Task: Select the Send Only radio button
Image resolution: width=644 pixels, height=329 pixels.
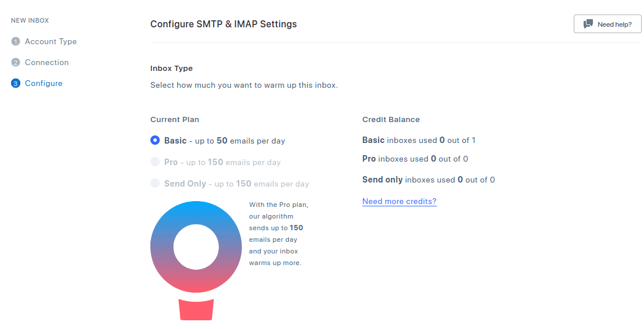Action: [155, 184]
